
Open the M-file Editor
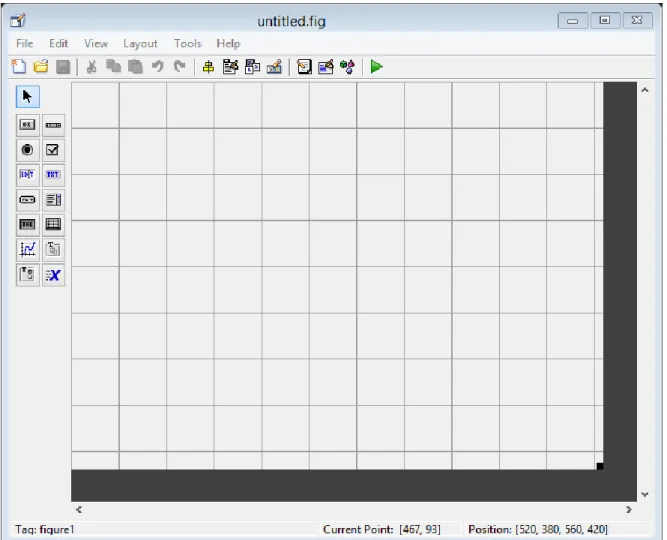304,67
